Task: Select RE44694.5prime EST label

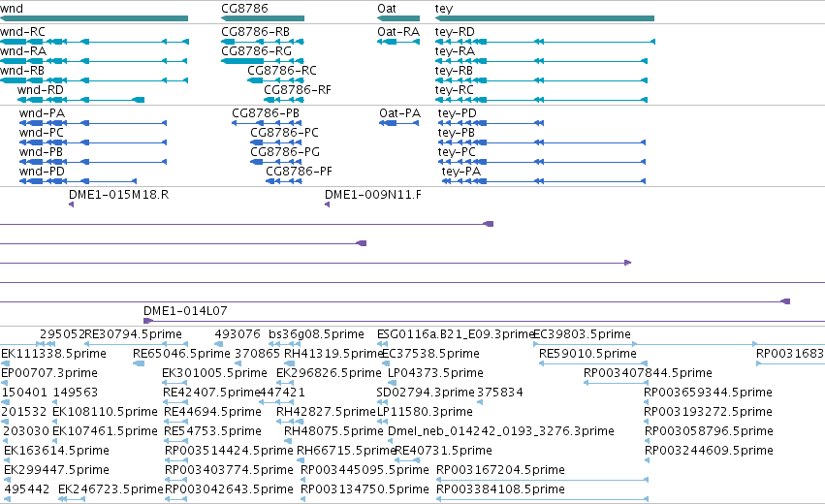Action: click(x=212, y=412)
